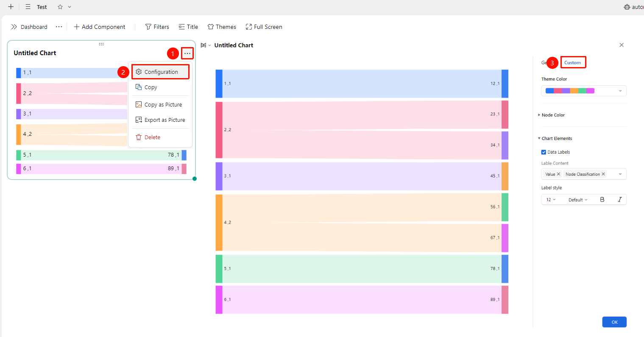The image size is (644, 337).
Task: Remove the Value tag from label content
Action: pos(558,174)
